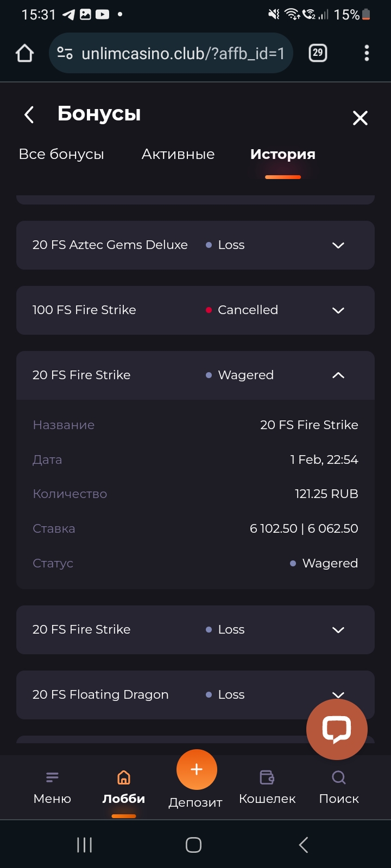Open the live chat bubble
The width and height of the screenshot is (391, 868).
click(337, 729)
